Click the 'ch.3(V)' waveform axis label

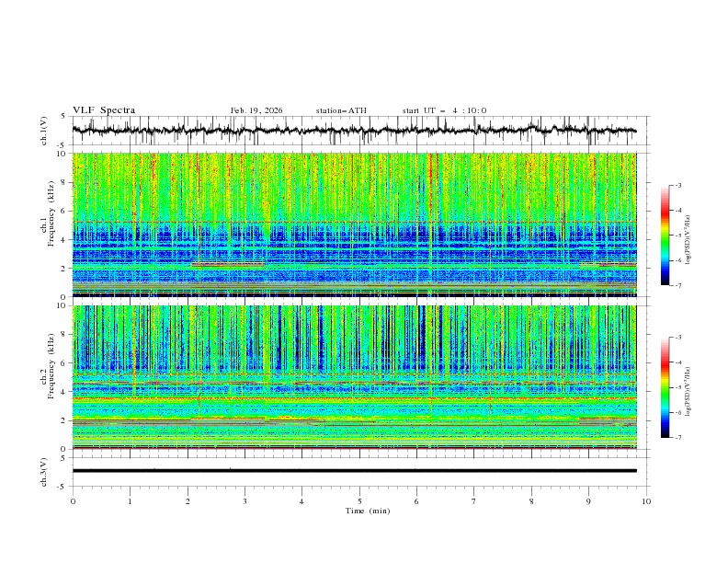pyautogui.click(x=44, y=472)
